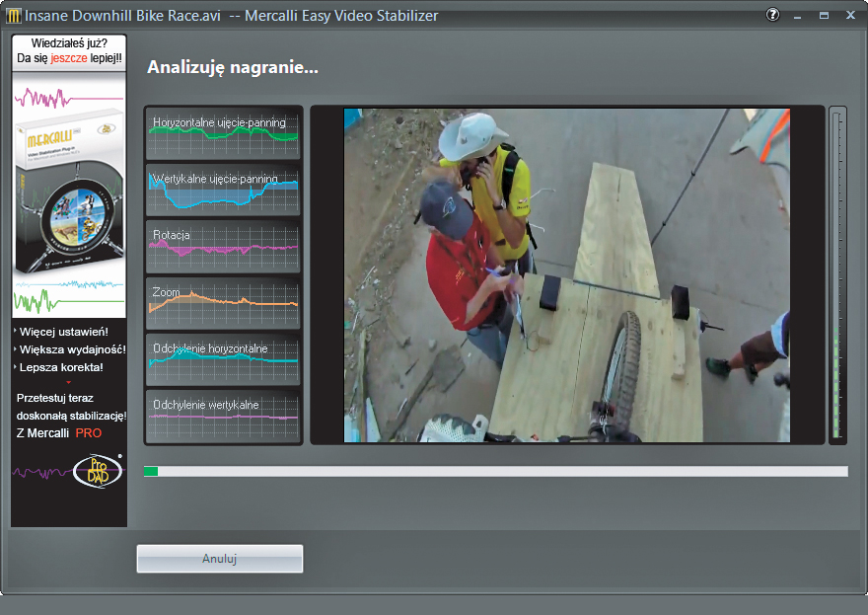The height and width of the screenshot is (615, 868).
Task: Click the Lepsza korekta! link
Action: [x=61, y=367]
